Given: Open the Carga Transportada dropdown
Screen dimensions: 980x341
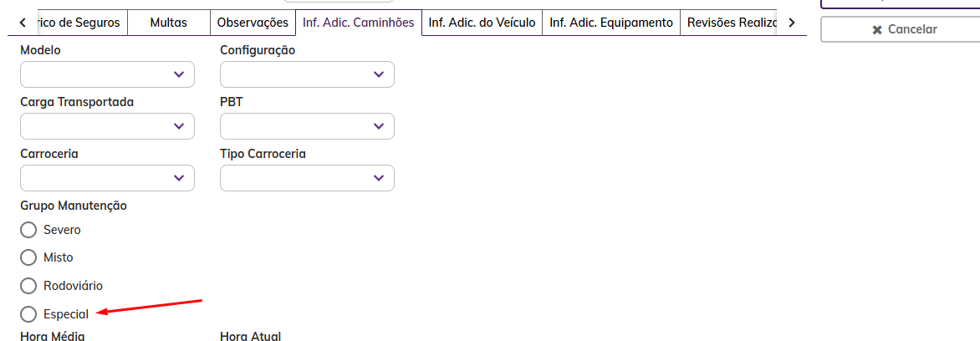Looking at the screenshot, I should pos(107,126).
